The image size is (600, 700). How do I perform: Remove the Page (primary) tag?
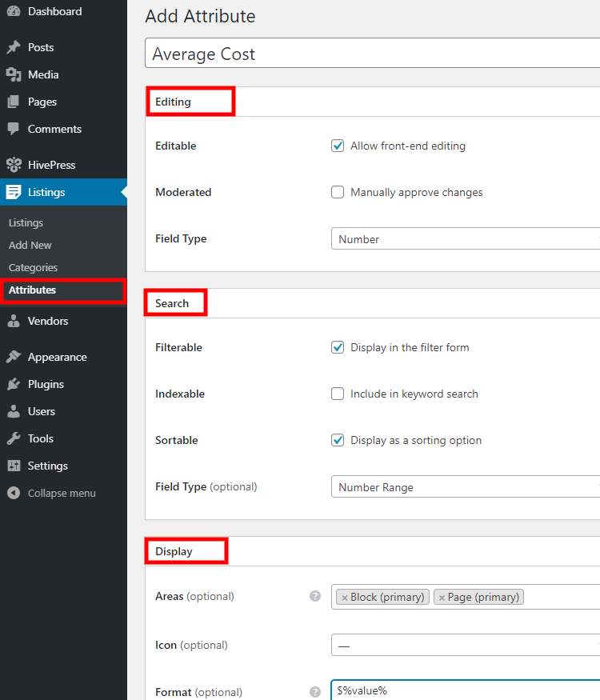click(x=442, y=598)
